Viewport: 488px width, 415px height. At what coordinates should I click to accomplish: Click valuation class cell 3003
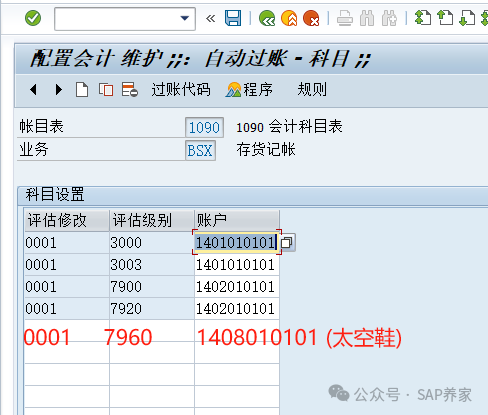(x=152, y=265)
